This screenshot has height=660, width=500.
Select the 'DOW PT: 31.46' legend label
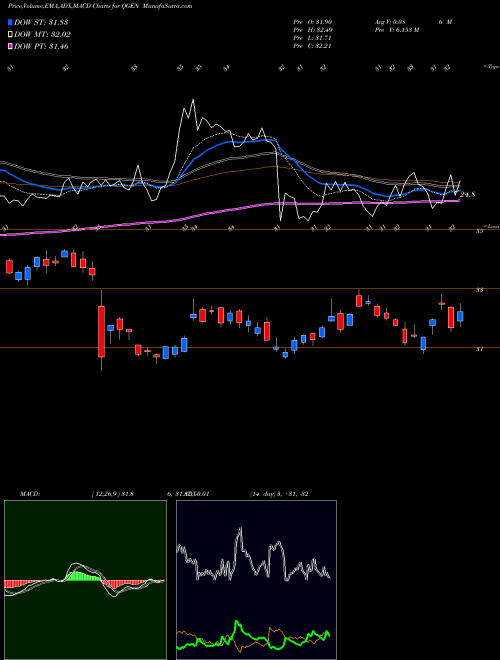click(41, 46)
